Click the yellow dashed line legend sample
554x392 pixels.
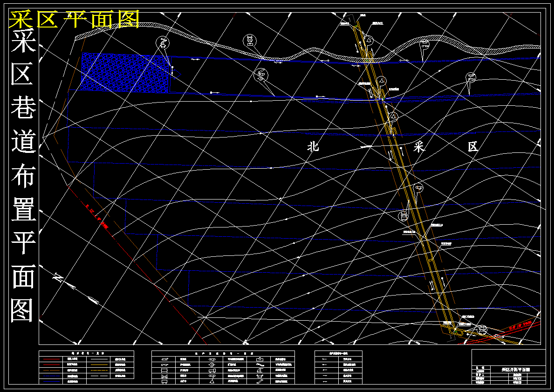[x=99, y=370]
